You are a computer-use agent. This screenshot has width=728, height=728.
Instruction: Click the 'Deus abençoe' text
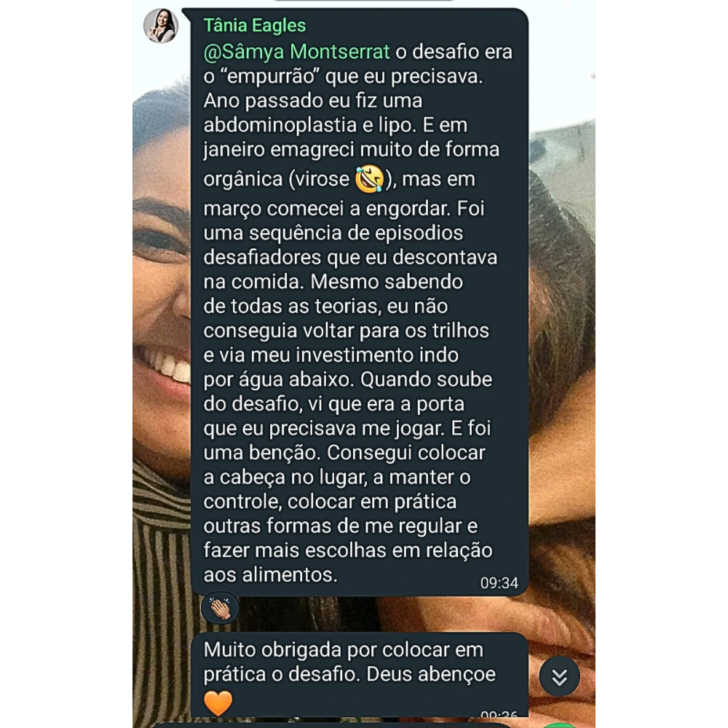point(431,674)
